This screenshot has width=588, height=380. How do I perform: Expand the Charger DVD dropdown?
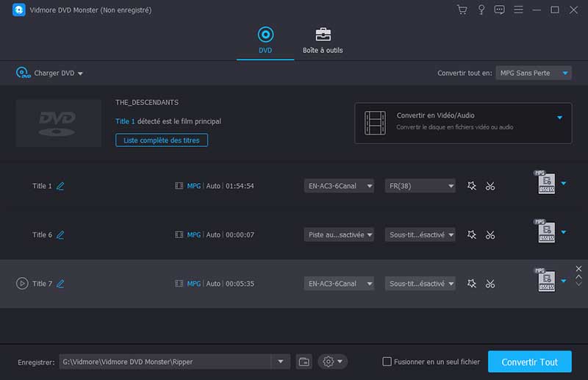pos(50,74)
